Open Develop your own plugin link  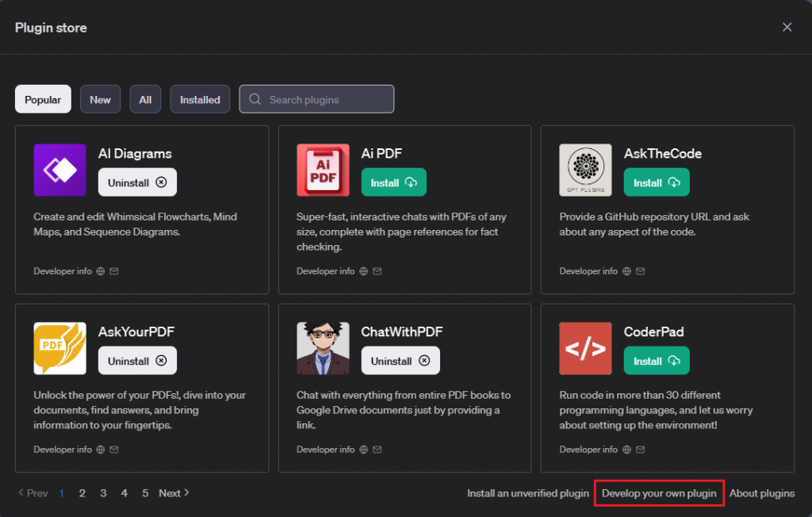pyautogui.click(x=659, y=493)
